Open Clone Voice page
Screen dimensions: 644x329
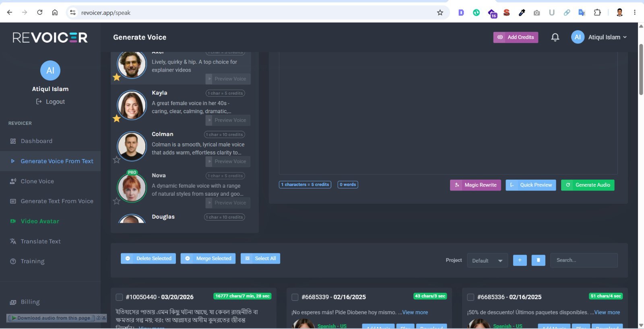coord(37,181)
